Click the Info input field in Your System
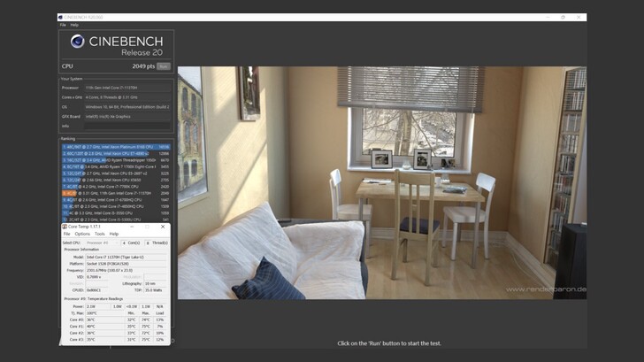 (x=126, y=127)
